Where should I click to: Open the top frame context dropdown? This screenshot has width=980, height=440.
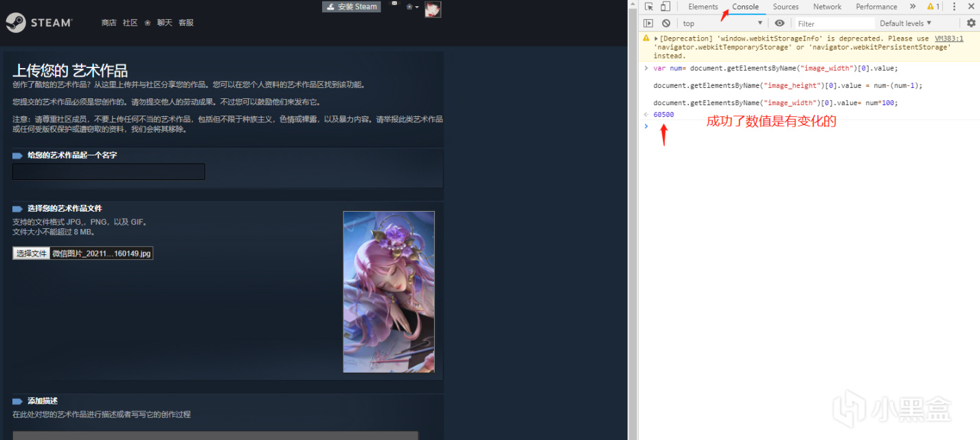click(x=722, y=23)
